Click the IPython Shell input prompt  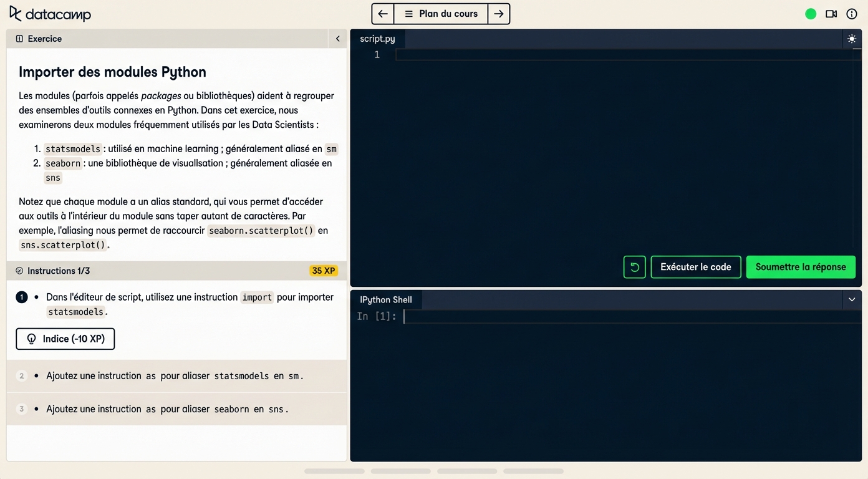624,317
